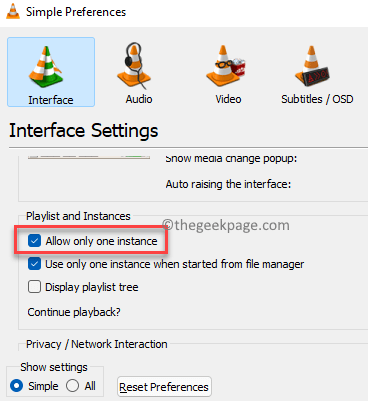
Task: Open the Audio preferences category
Action: click(138, 72)
